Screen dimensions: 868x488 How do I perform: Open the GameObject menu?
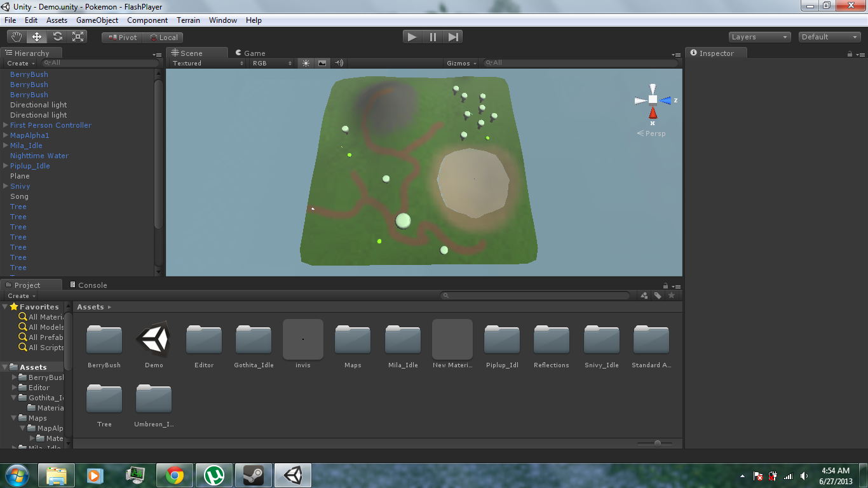(x=97, y=20)
